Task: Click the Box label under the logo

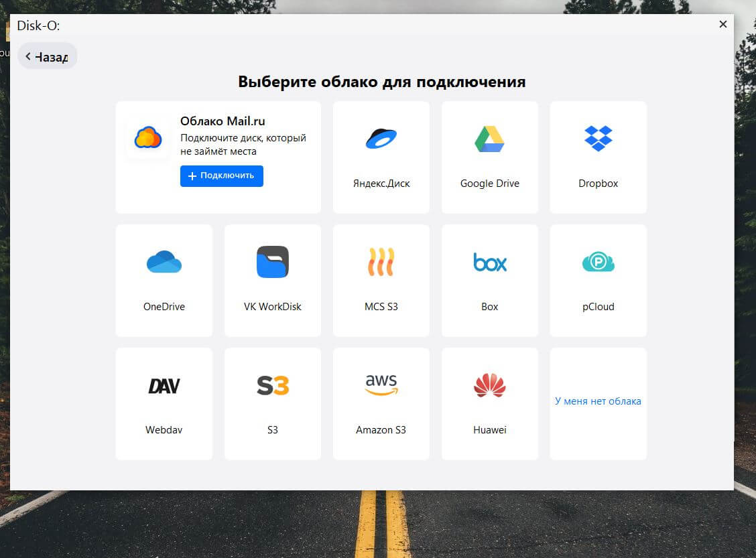Action: (x=489, y=307)
